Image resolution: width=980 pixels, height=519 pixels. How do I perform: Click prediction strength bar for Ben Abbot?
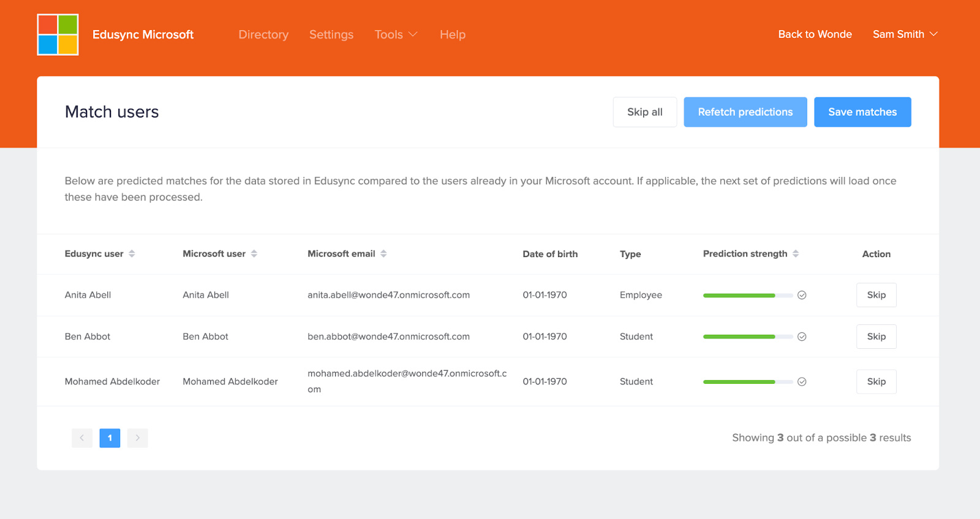point(748,337)
